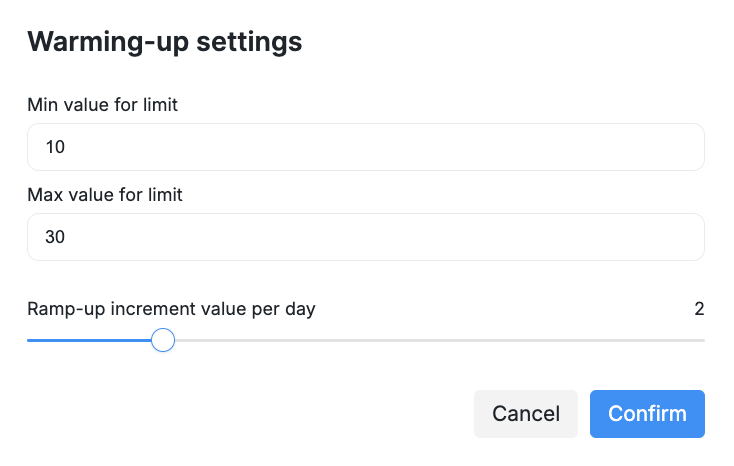The height and width of the screenshot is (466, 734).
Task: Click the Min value for limit field
Action: coord(365,147)
